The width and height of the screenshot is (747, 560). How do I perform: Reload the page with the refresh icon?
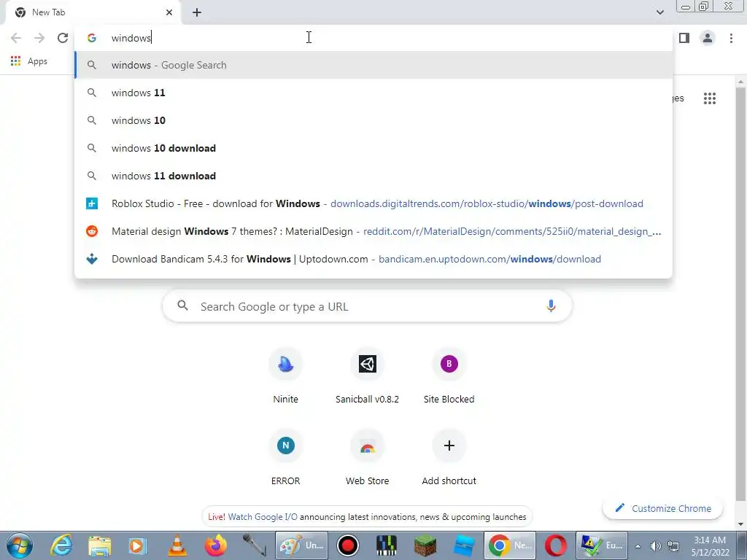(63, 38)
